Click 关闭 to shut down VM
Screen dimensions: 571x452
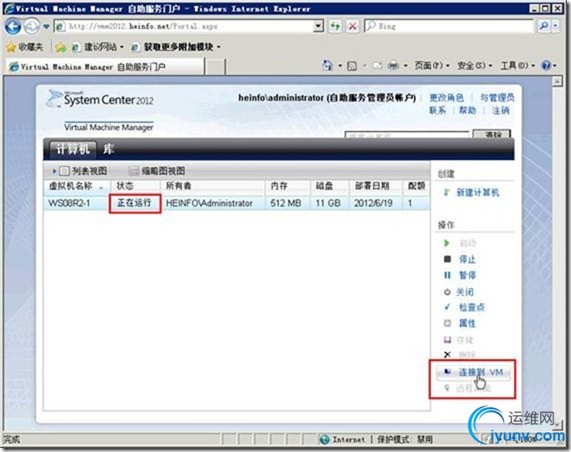465,292
